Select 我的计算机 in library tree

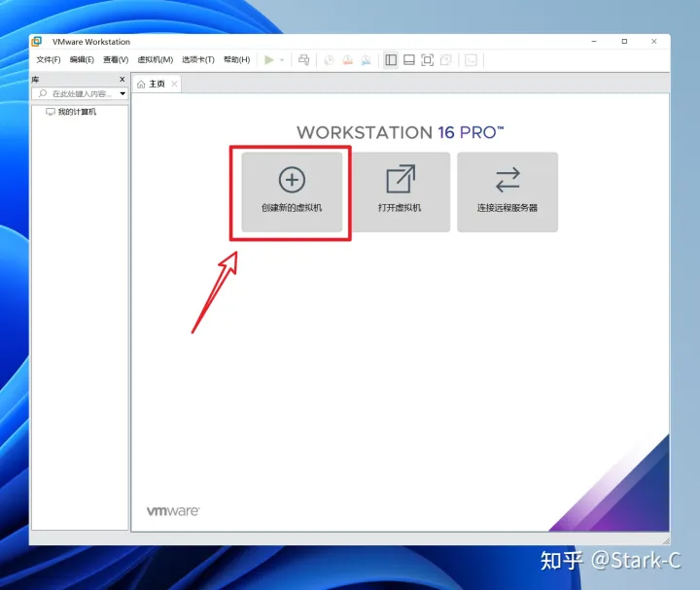[76, 112]
